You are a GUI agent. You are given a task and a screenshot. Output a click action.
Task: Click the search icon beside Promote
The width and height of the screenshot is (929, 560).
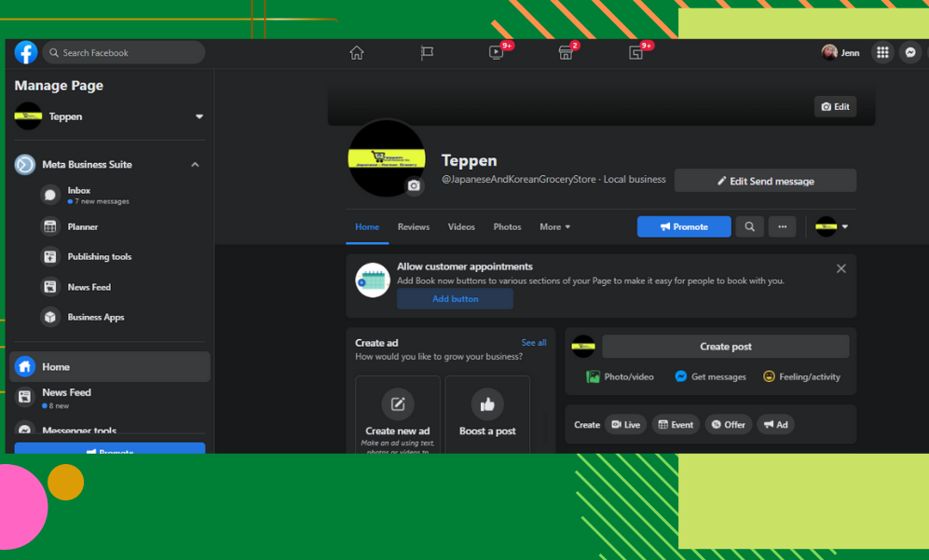click(x=749, y=227)
